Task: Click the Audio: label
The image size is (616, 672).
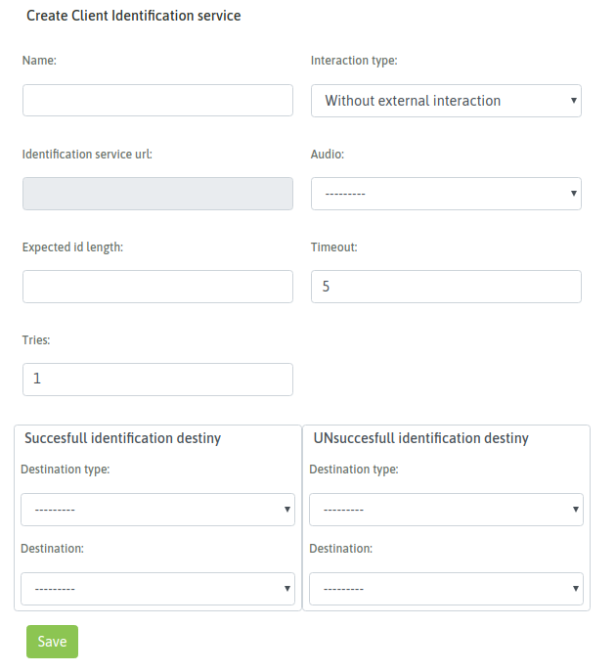Action: (328, 155)
